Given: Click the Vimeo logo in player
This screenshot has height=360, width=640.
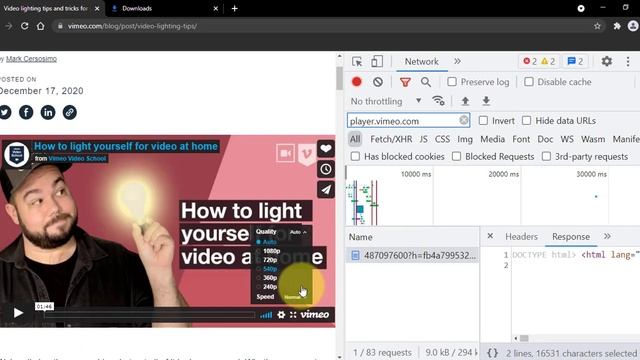Looking at the screenshot, I should pyautogui.click(x=315, y=315).
